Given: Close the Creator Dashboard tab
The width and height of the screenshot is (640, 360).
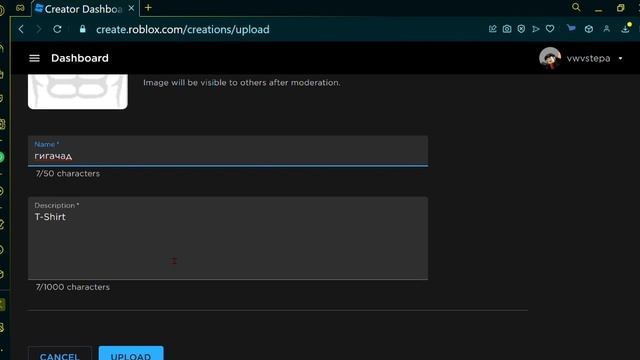Looking at the screenshot, I should click(131, 8).
